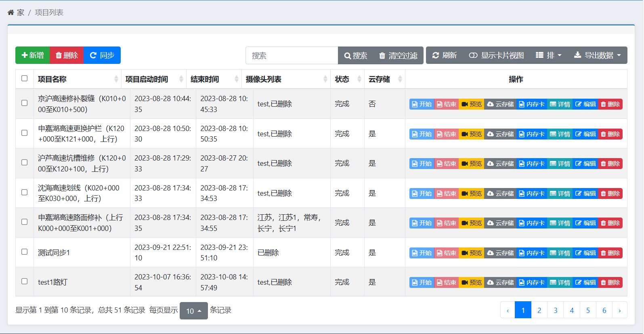Delete the 申嘉湖高速更换护栏 row via 删除
Image resolution: width=644 pixels, height=334 pixels.
point(610,134)
